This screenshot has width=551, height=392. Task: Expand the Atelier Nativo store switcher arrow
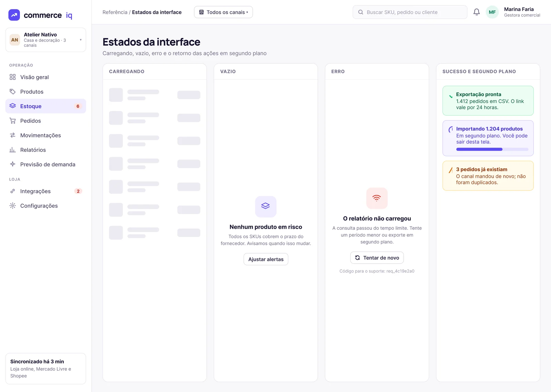coord(81,40)
